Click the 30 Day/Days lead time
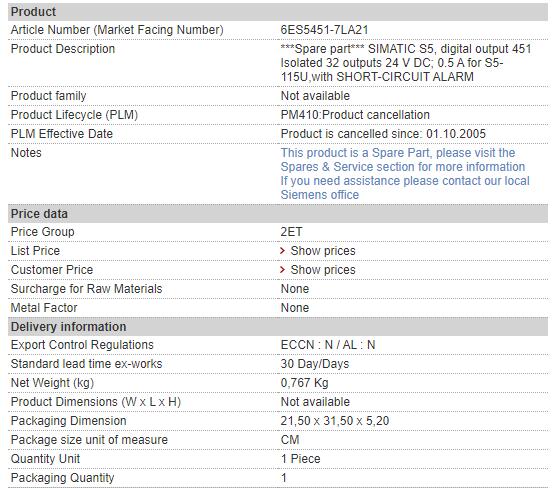 (315, 364)
